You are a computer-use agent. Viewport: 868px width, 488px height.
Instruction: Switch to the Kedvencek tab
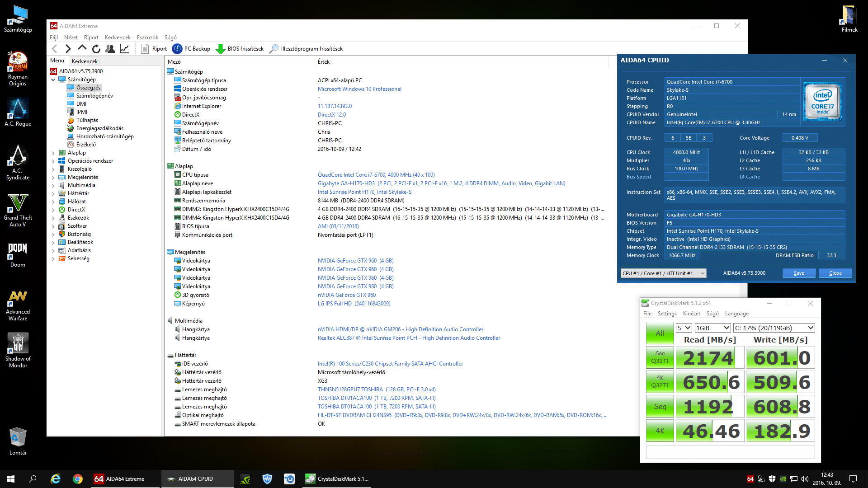[85, 61]
